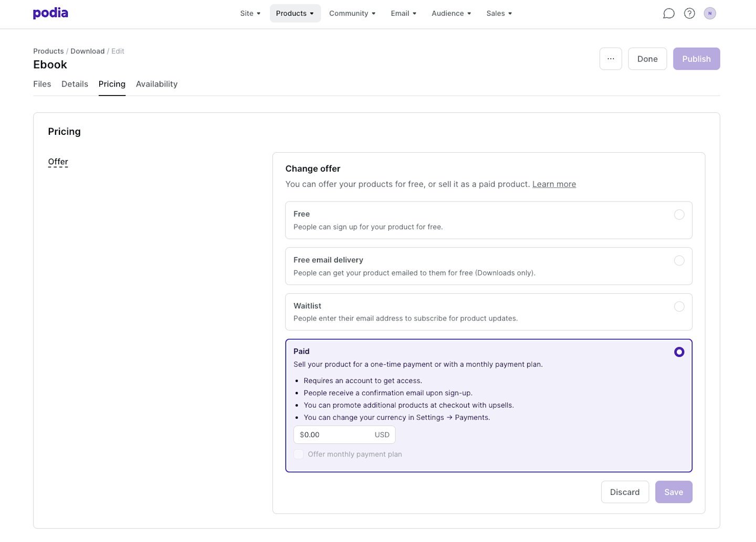This screenshot has width=756, height=542.
Task: Click the Publish button
Action: (696, 59)
